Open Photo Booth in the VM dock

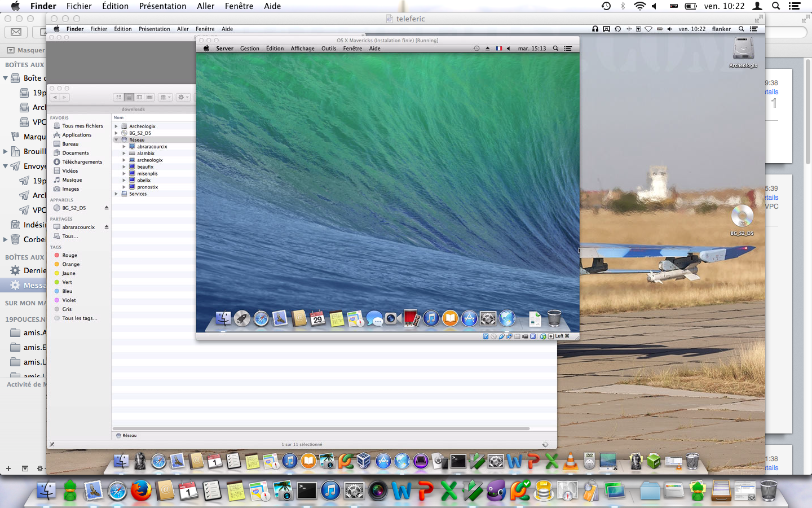click(x=412, y=319)
